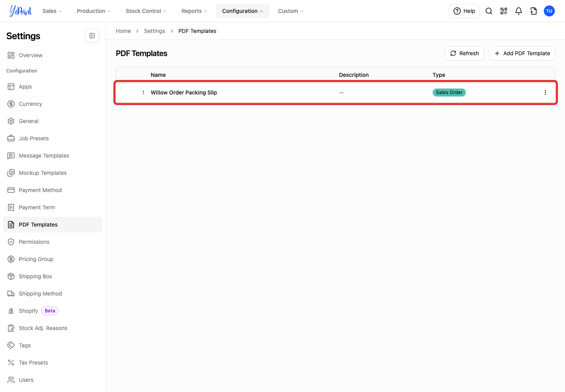565x392 pixels.
Task: Click the Payment Method card icon
Action: click(11, 190)
